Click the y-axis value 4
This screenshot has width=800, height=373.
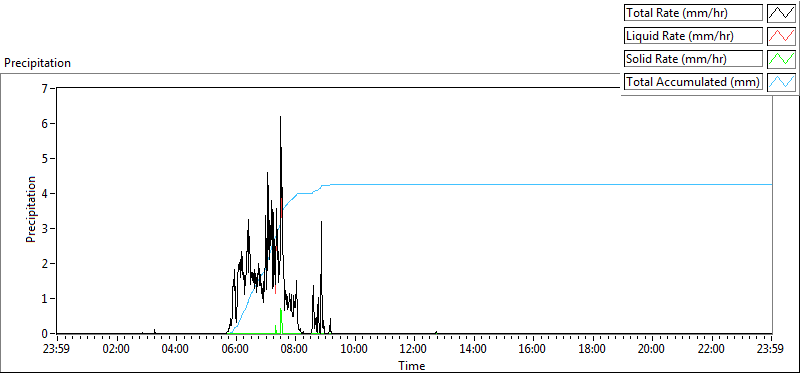44,193
